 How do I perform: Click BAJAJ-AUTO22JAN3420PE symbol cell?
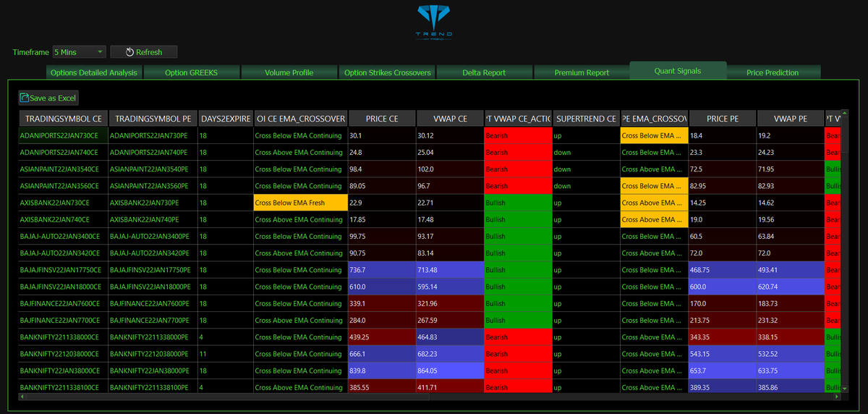click(153, 253)
